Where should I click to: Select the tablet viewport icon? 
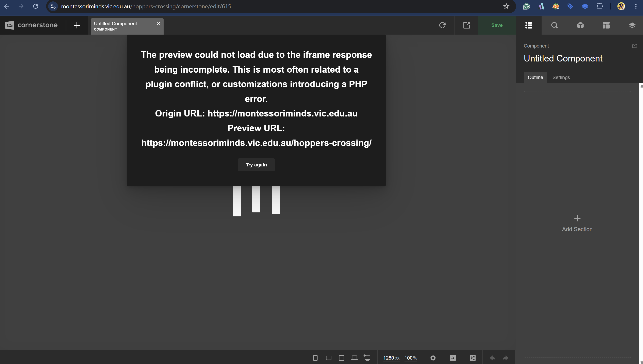(341, 358)
